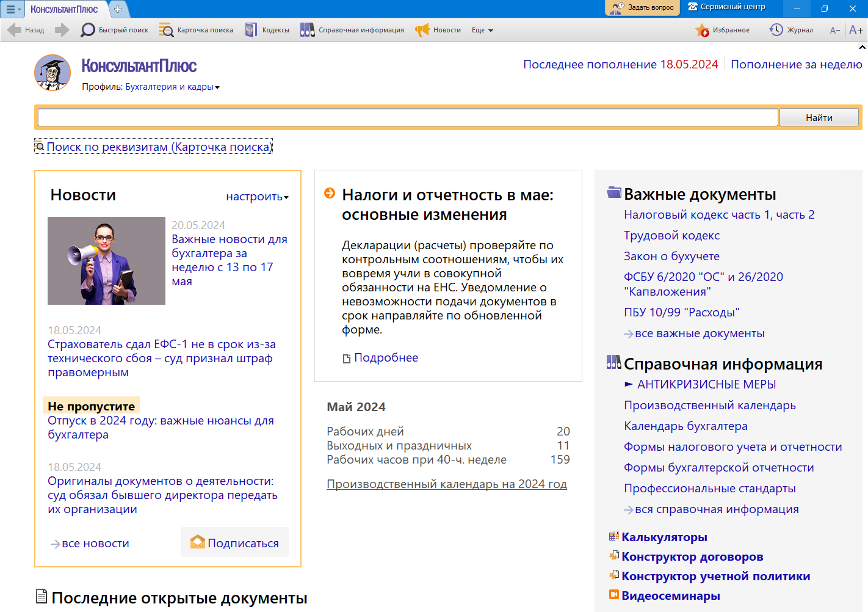The height and width of the screenshot is (612, 868).
Task: Open Калькуляторы link
Action: pos(664,537)
